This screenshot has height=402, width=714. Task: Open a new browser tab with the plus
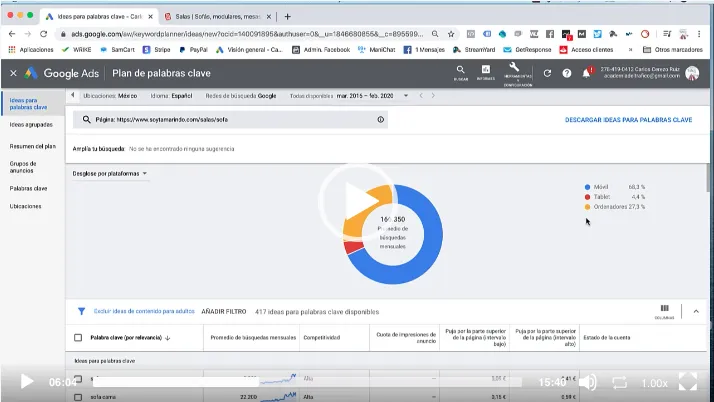287,16
